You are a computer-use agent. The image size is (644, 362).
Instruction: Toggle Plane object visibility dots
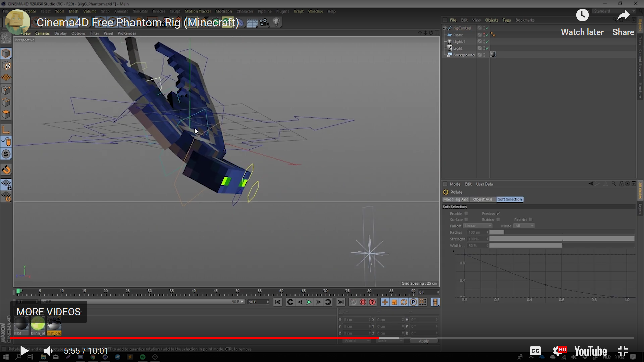pyautogui.click(x=484, y=35)
